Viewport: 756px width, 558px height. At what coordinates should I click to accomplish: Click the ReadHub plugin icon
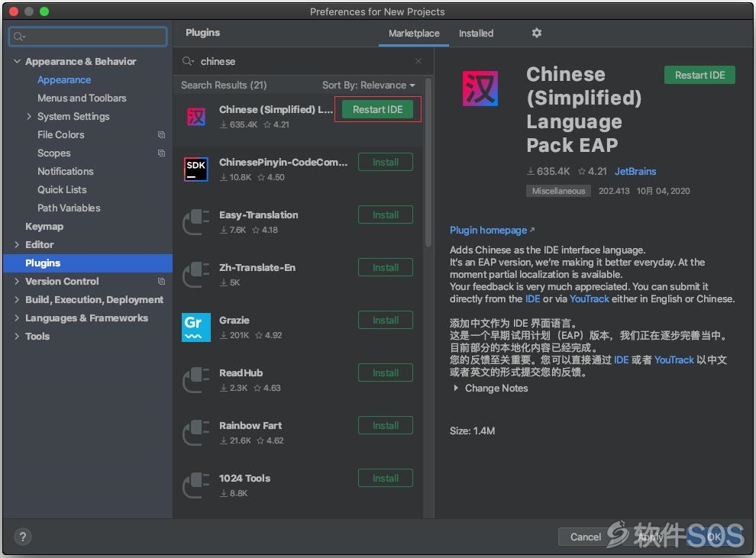pyautogui.click(x=196, y=379)
